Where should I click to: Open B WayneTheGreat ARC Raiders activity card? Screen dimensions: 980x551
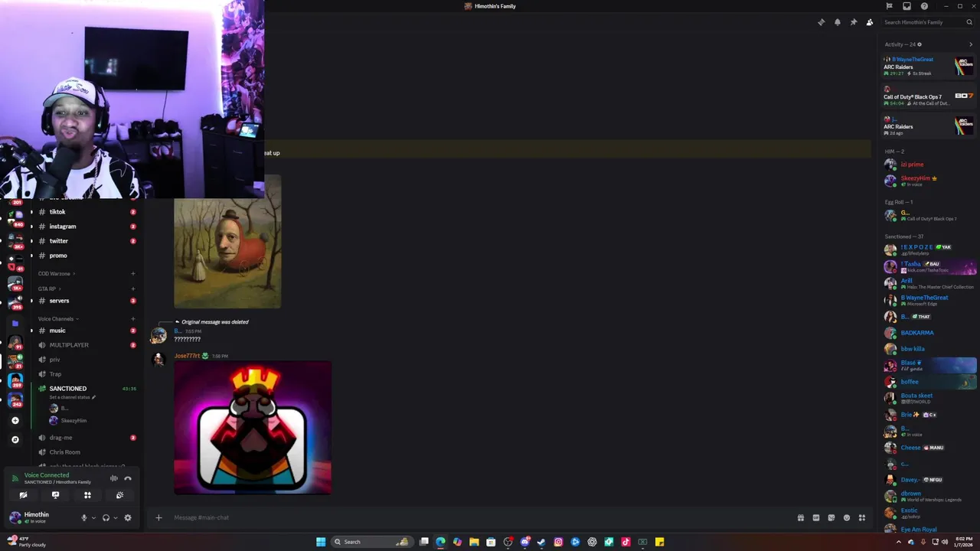click(929, 66)
